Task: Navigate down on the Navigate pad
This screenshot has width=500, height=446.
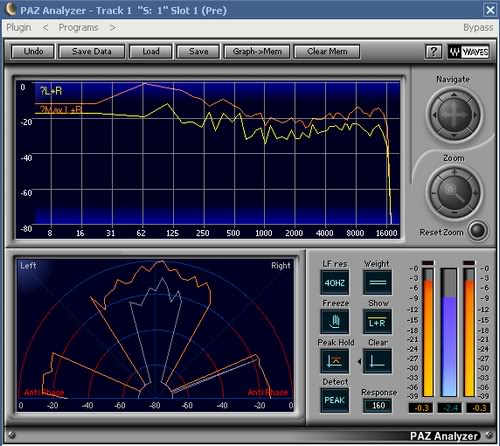Action: click(454, 135)
